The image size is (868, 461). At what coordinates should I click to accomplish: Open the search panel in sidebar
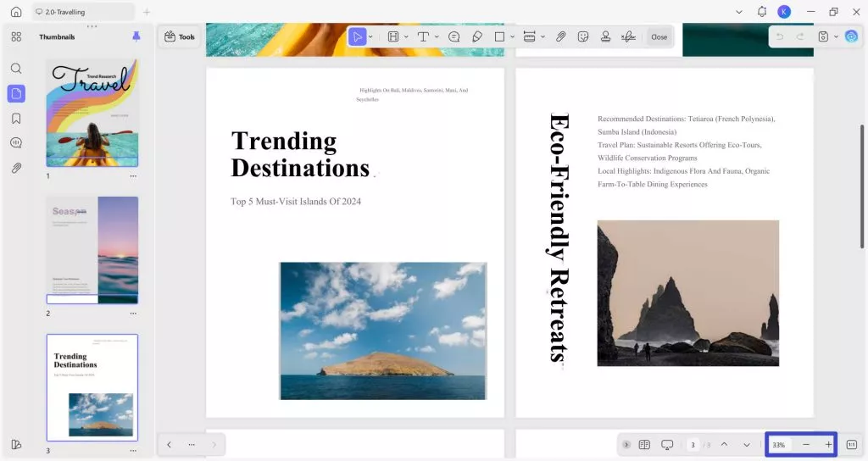(16, 68)
